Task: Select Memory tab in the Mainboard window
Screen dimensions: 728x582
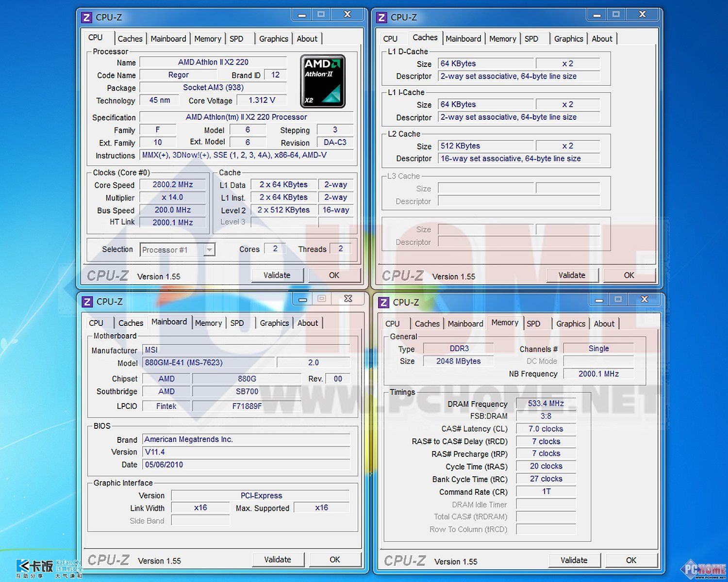Action: pos(208,323)
